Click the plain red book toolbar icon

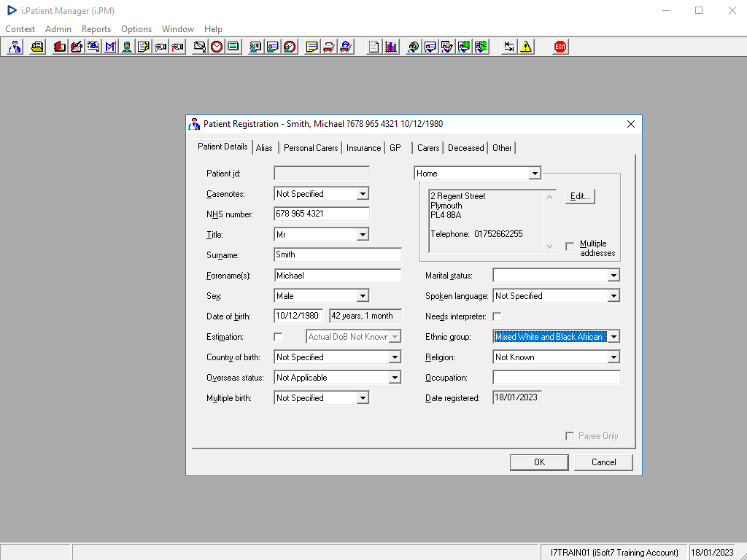(60, 47)
